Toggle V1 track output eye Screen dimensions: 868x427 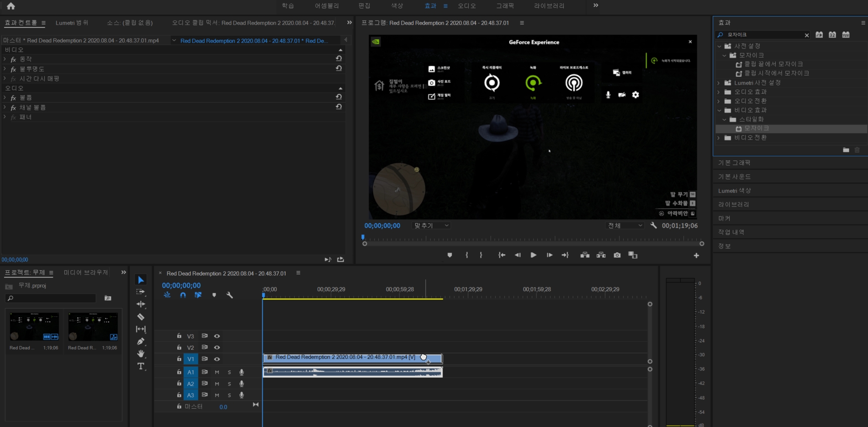(217, 359)
